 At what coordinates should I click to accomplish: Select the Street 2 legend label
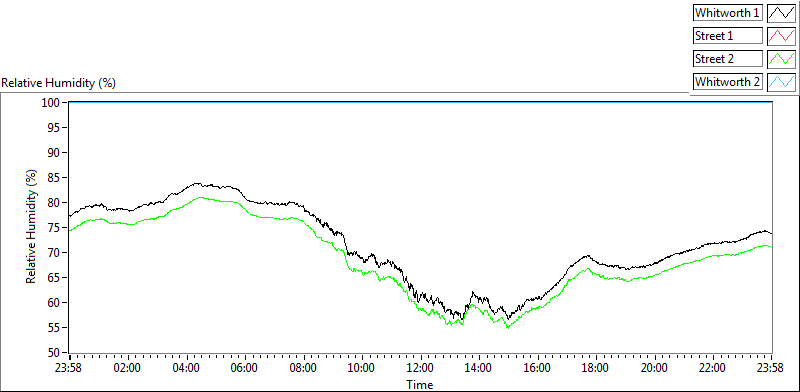click(x=728, y=59)
